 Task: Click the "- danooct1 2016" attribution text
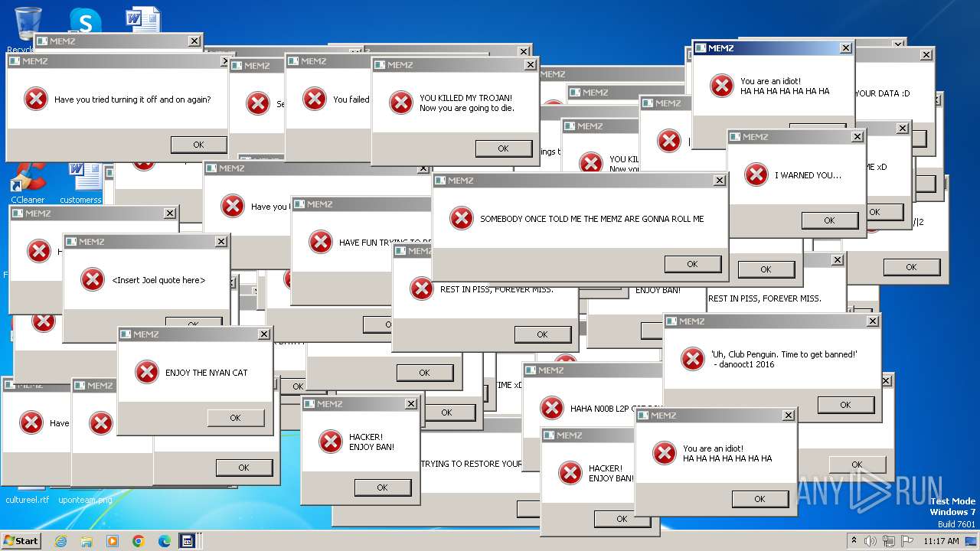[x=743, y=364]
